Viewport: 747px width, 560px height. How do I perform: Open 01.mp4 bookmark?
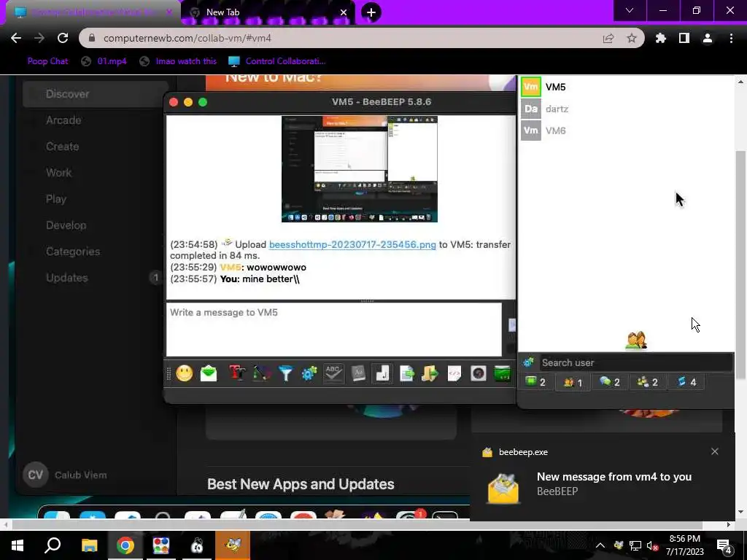(104, 61)
